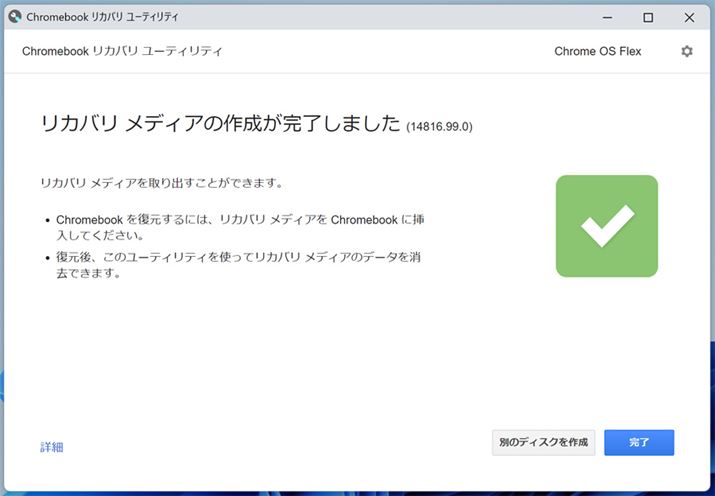
Task: Open the settings gear icon
Action: pyautogui.click(x=687, y=51)
